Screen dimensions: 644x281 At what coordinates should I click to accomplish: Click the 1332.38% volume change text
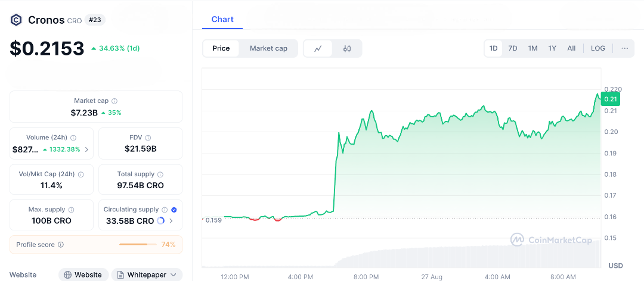pyautogui.click(x=61, y=149)
